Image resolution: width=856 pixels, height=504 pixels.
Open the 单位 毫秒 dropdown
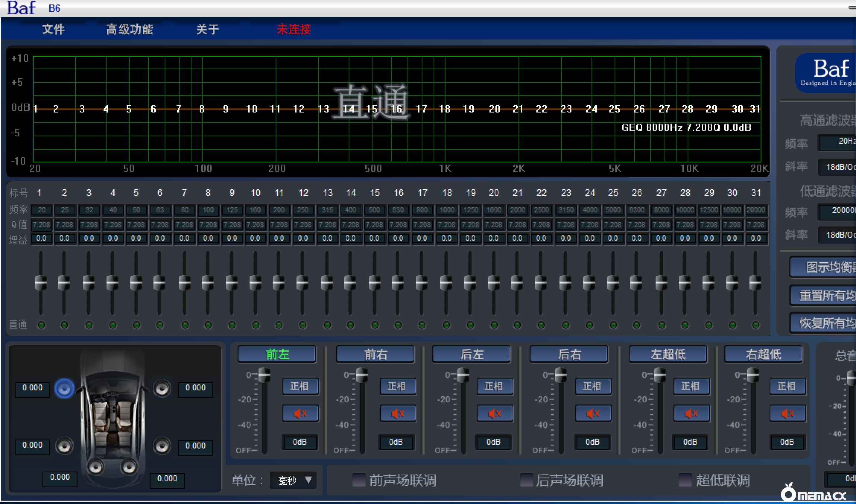coord(293,480)
